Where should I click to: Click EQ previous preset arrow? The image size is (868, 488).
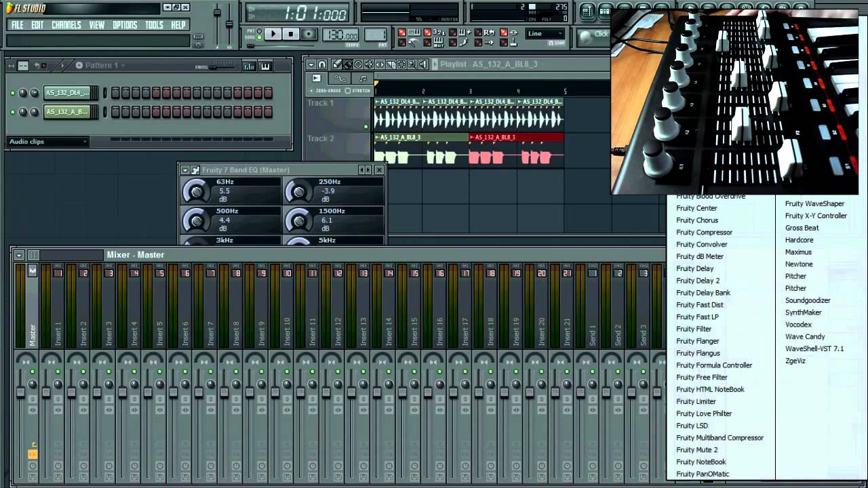pyautogui.click(x=361, y=170)
